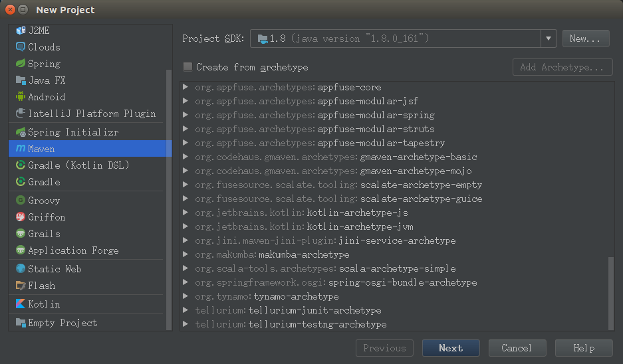Screen dimensions: 623x364
Task: Click the Project SDK field text
Action: point(349,39)
